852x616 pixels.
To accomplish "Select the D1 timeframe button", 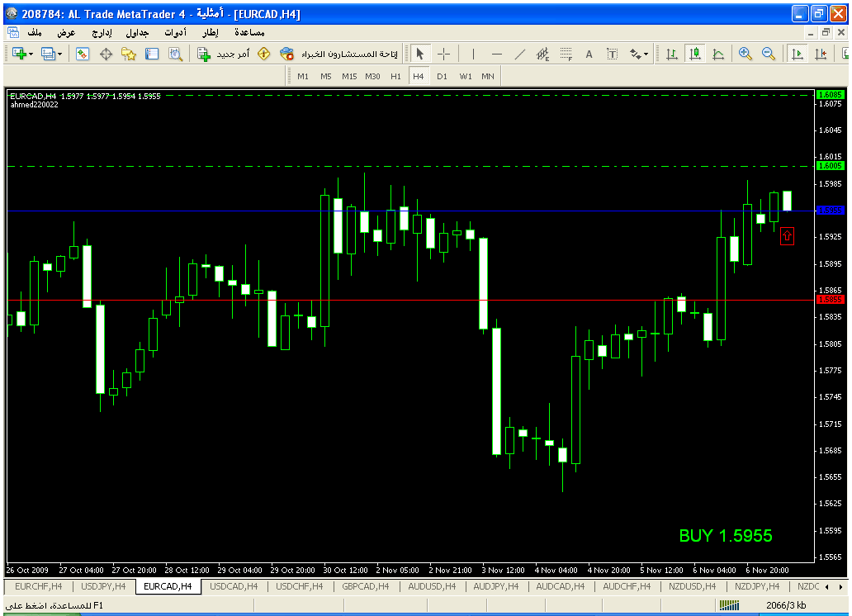I will 442,76.
